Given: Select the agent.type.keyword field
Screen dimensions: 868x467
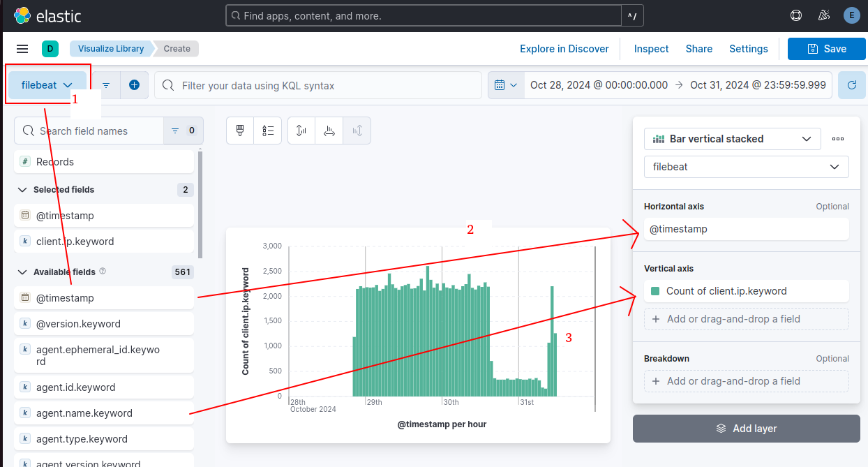Looking at the screenshot, I should 104,439.
